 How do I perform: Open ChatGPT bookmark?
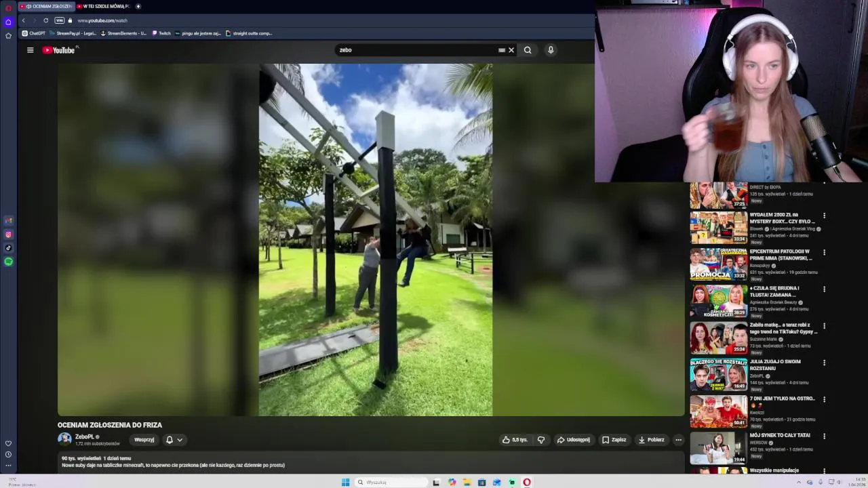coord(34,33)
